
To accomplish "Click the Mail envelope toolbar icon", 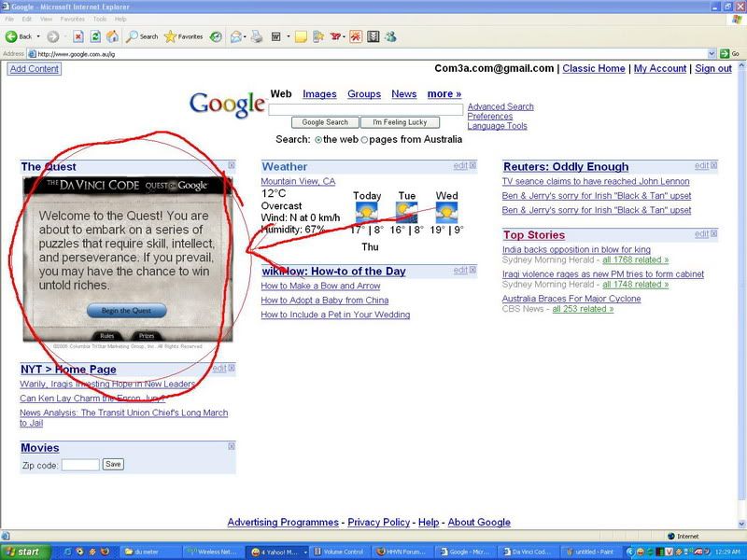I will pos(235,36).
